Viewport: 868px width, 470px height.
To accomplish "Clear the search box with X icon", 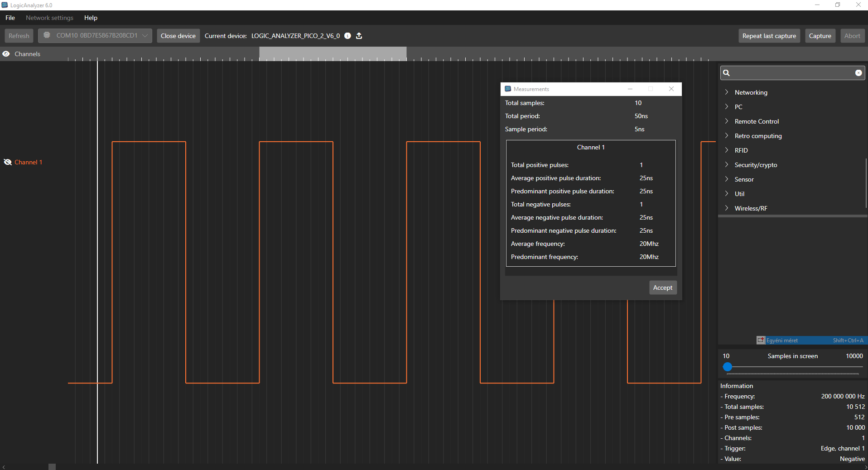I will tap(858, 73).
